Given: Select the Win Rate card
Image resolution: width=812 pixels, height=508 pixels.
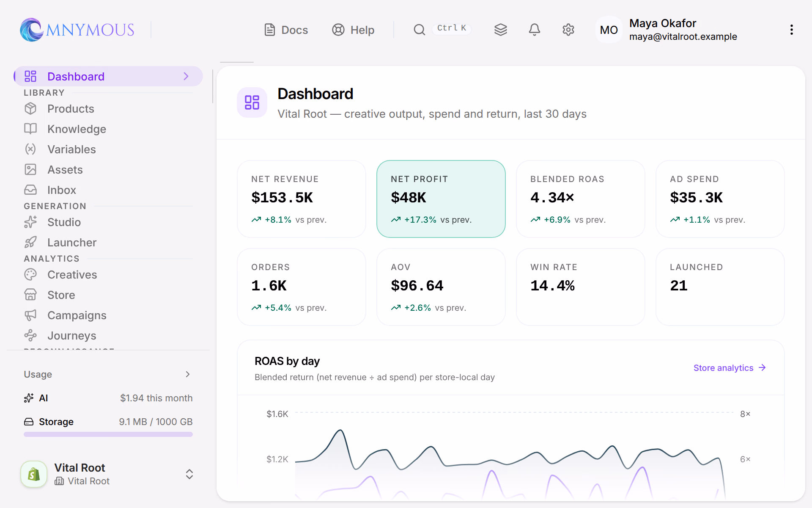Looking at the screenshot, I should [x=581, y=287].
